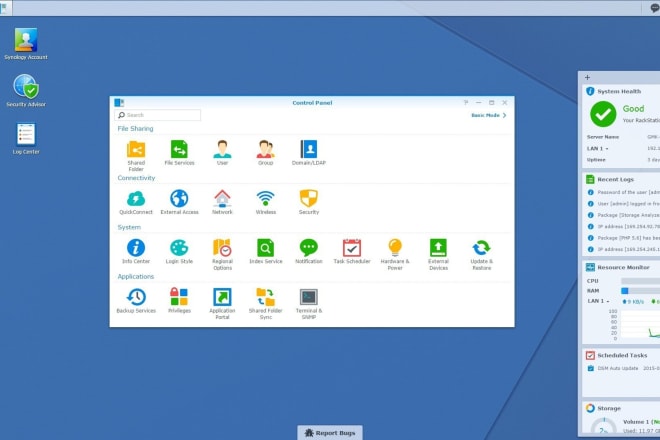660x440 pixels.
Task: Click the CPU usage bar
Action: pos(641,281)
